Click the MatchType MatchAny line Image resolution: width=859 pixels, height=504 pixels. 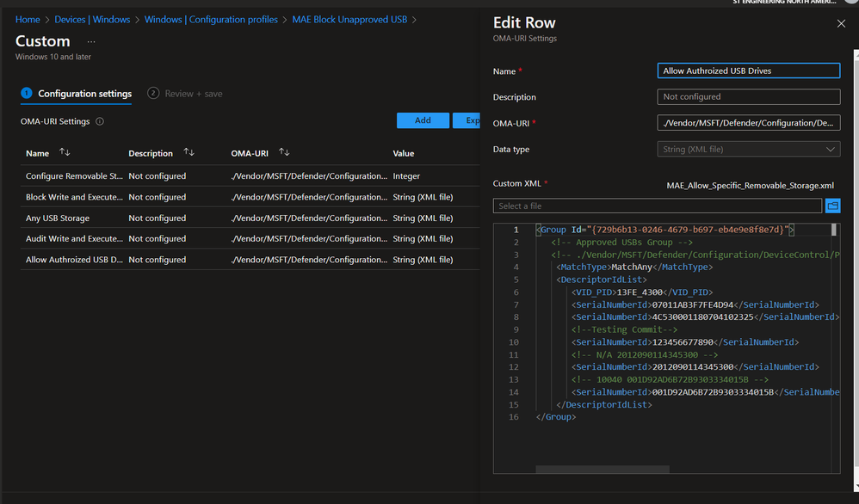tap(634, 267)
